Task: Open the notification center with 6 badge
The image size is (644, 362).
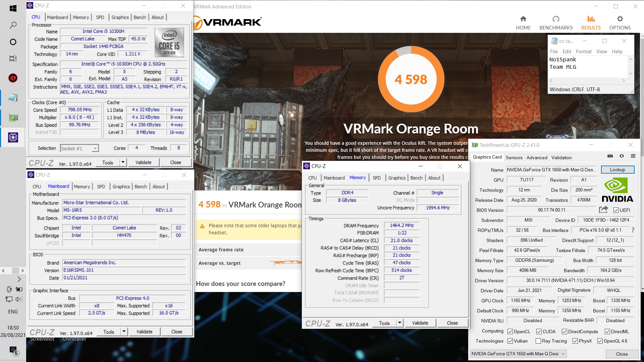Action: click(14, 351)
